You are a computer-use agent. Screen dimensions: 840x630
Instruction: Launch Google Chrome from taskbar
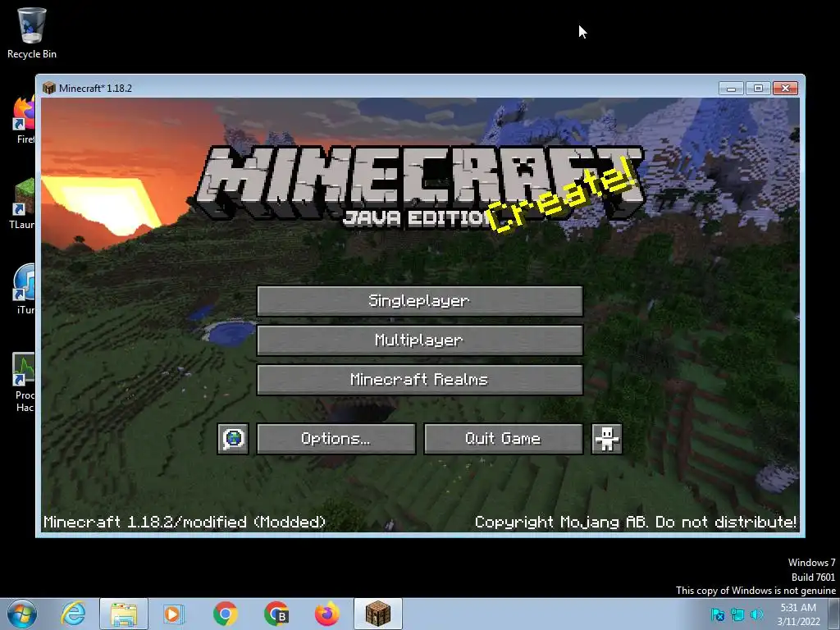226,614
